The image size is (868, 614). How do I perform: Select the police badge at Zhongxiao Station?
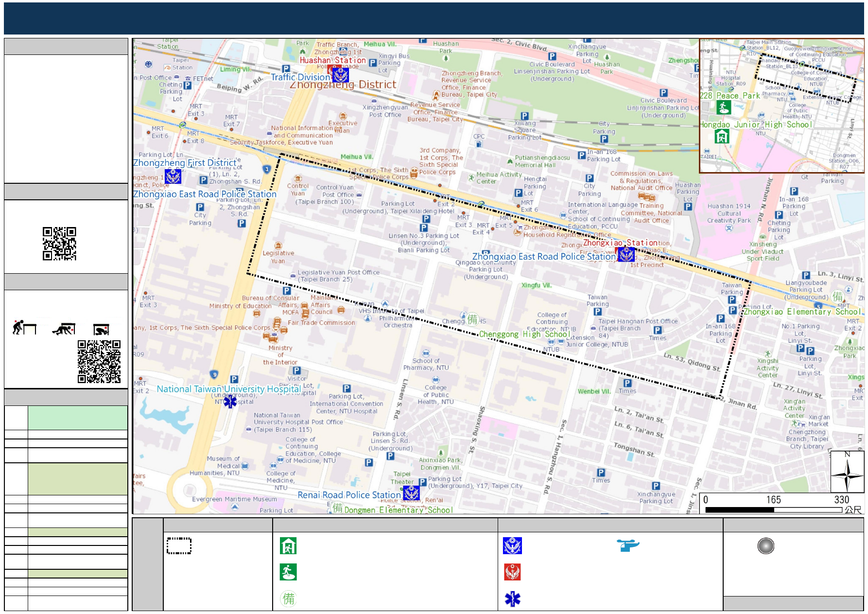[626, 254]
